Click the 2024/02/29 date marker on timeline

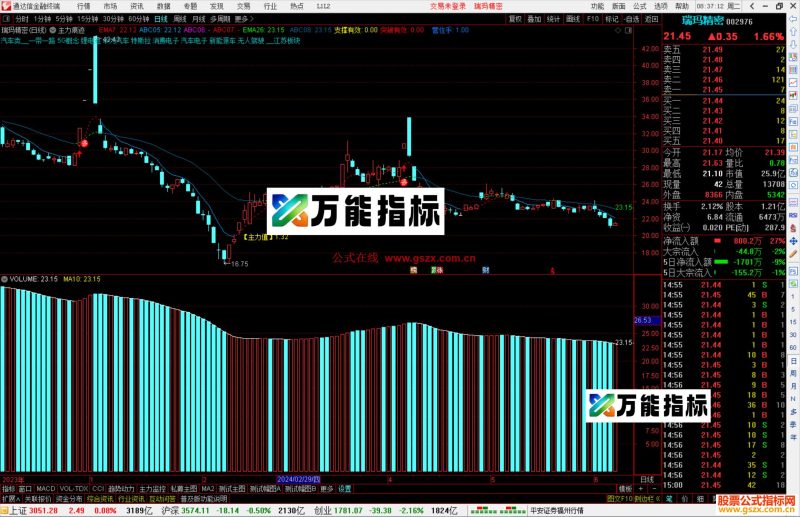[298, 480]
